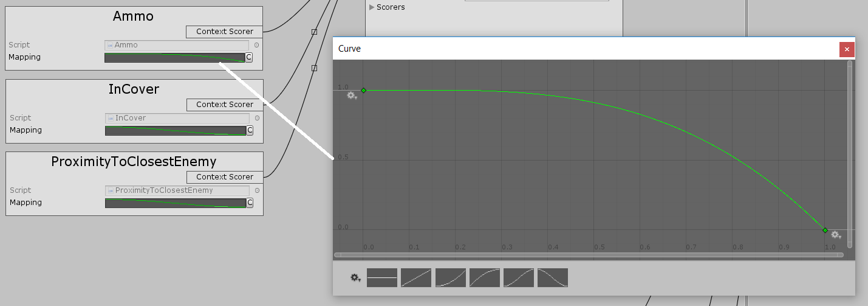Apply the ease-in curve preset
This screenshot has height=306, width=868.
pos(451,277)
